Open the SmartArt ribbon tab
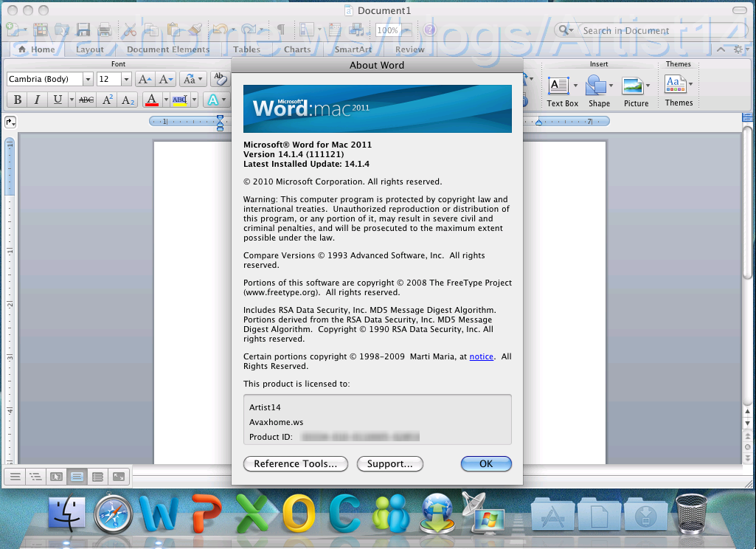 353,49
